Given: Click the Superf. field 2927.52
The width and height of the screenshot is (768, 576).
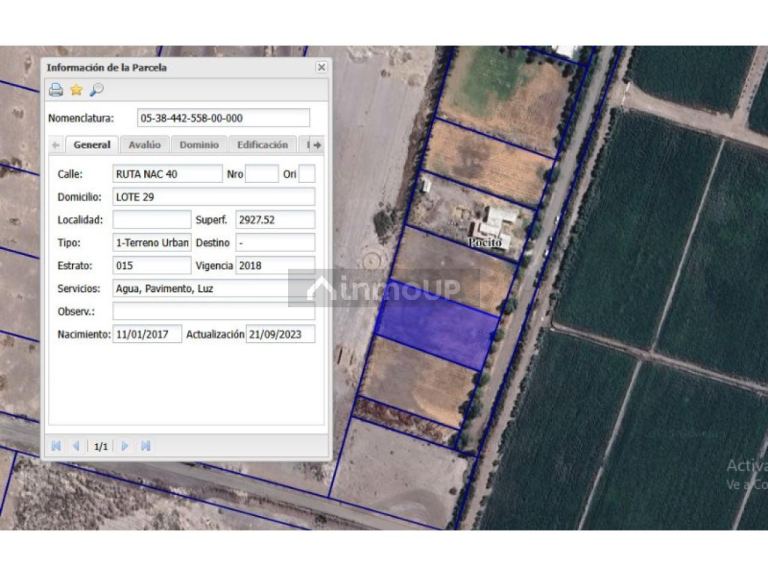Looking at the screenshot, I should pos(275,220).
